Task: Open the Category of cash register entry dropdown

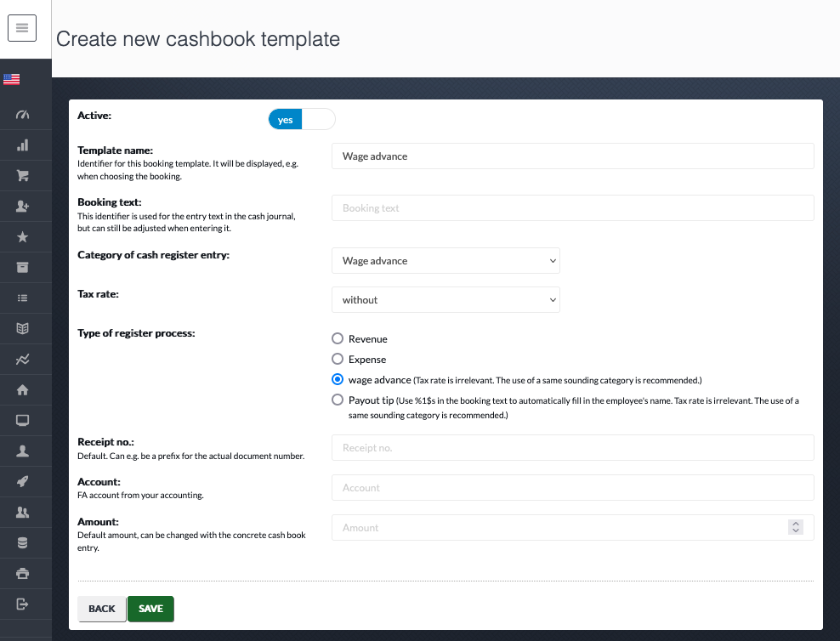Action: [446, 261]
